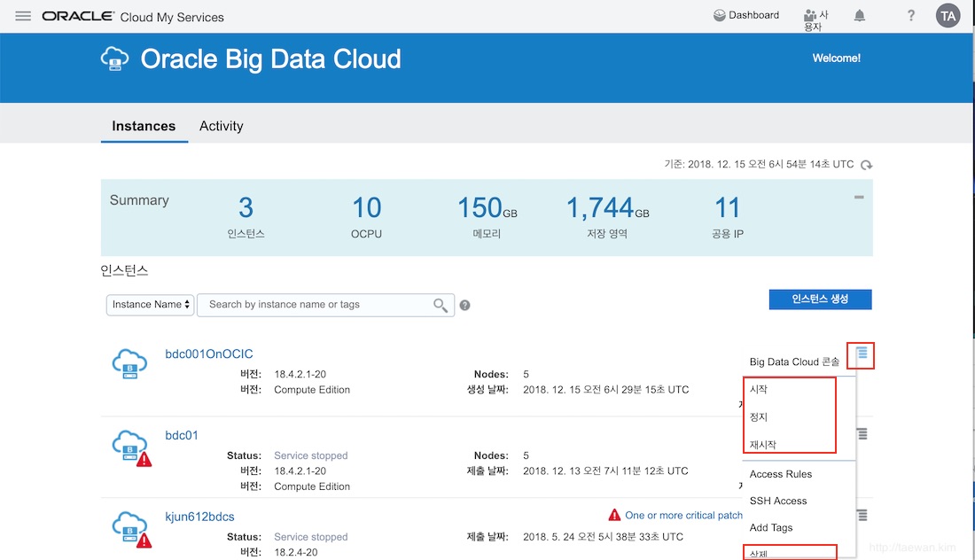Viewport: 975px width, 560px height.
Task: Click the bdc01 cloud warning icon
Action: pos(131,447)
